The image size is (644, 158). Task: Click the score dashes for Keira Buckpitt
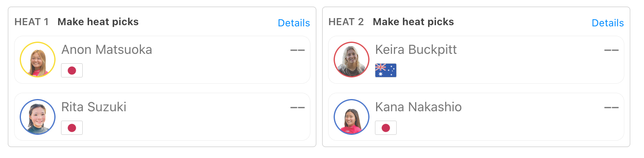pos(611,50)
